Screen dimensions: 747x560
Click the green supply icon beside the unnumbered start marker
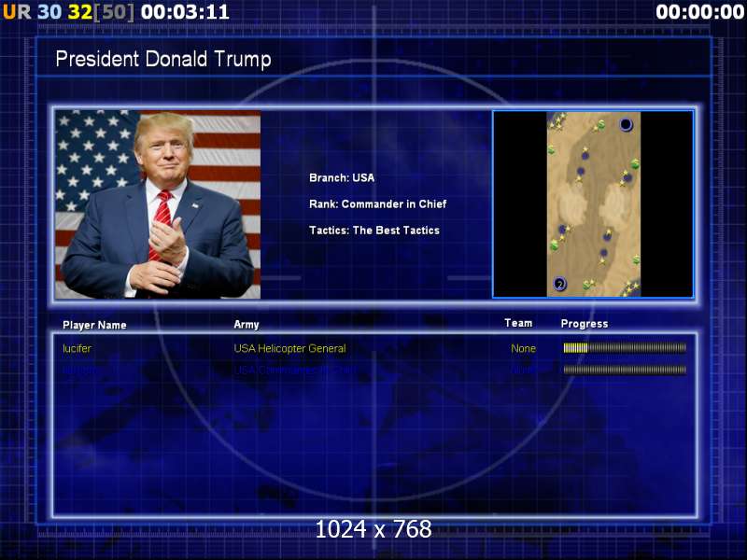(601, 125)
